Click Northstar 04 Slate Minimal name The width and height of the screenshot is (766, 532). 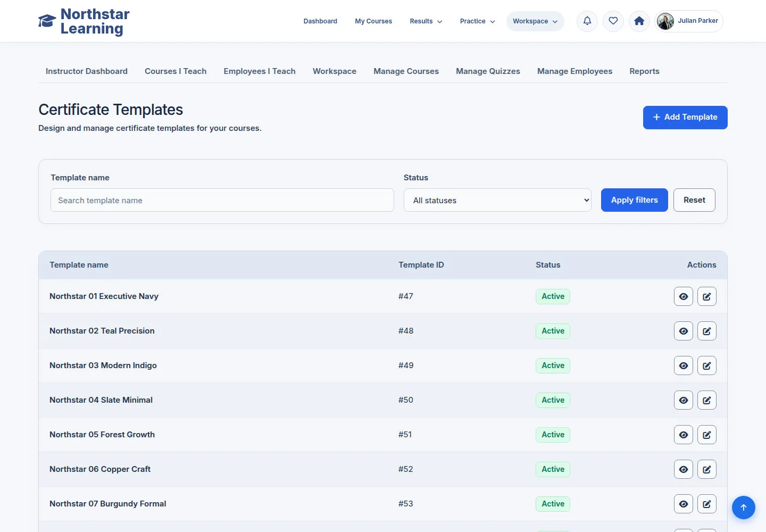coord(101,400)
